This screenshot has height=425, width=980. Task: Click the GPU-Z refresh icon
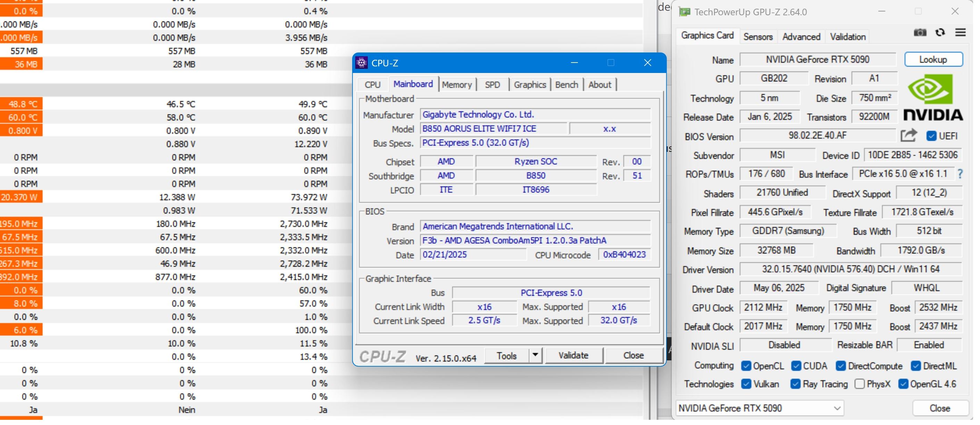(940, 33)
